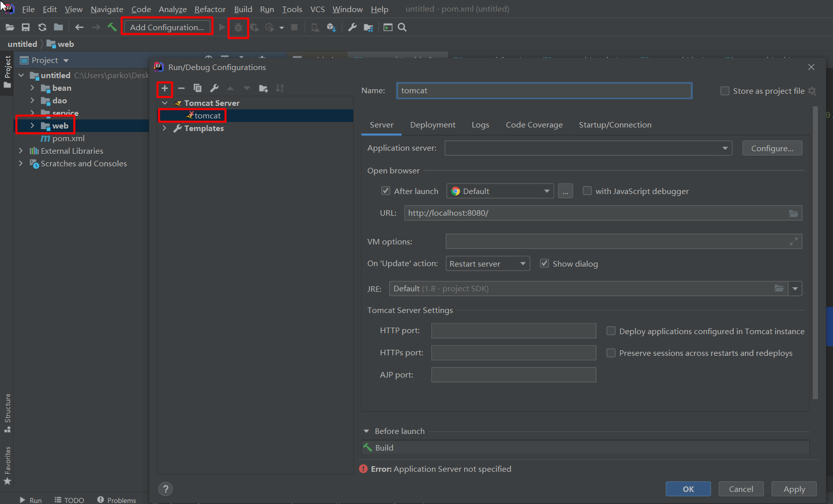Click the dialog's vertical scrollbar

coord(816,252)
